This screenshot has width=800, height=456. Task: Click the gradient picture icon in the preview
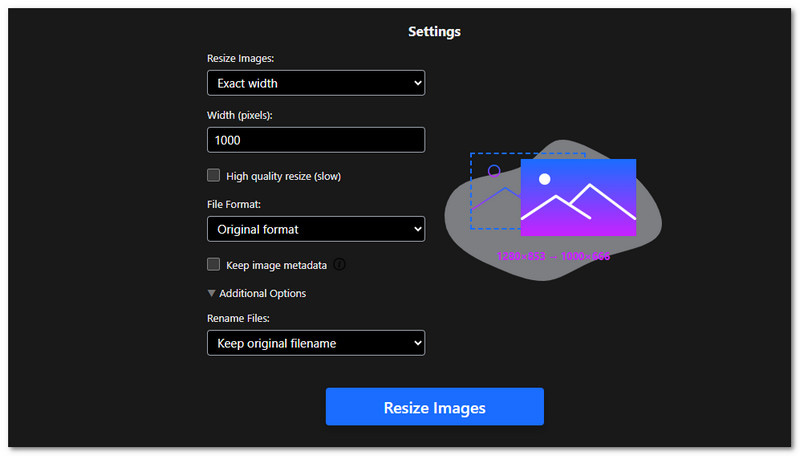[578, 197]
